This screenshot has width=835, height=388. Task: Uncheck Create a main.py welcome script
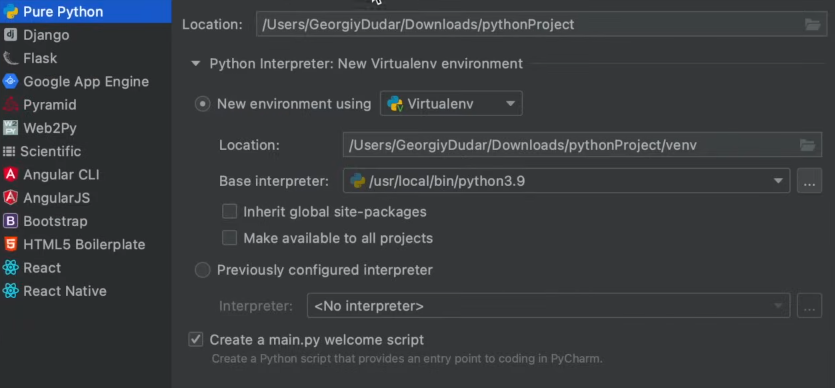coord(195,340)
